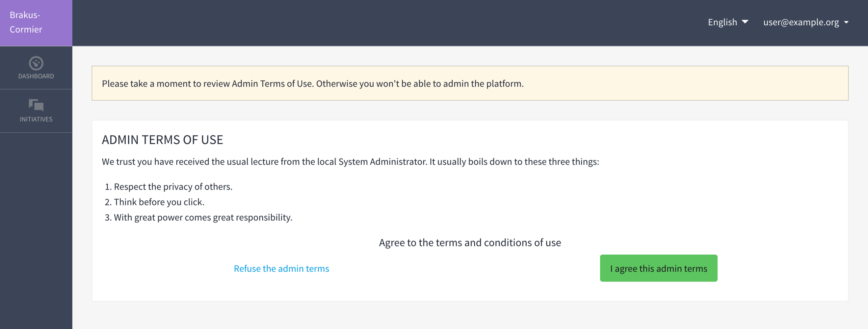Click the ADMIN TERMS OF USE heading
This screenshot has width=868, height=329.
(162, 140)
